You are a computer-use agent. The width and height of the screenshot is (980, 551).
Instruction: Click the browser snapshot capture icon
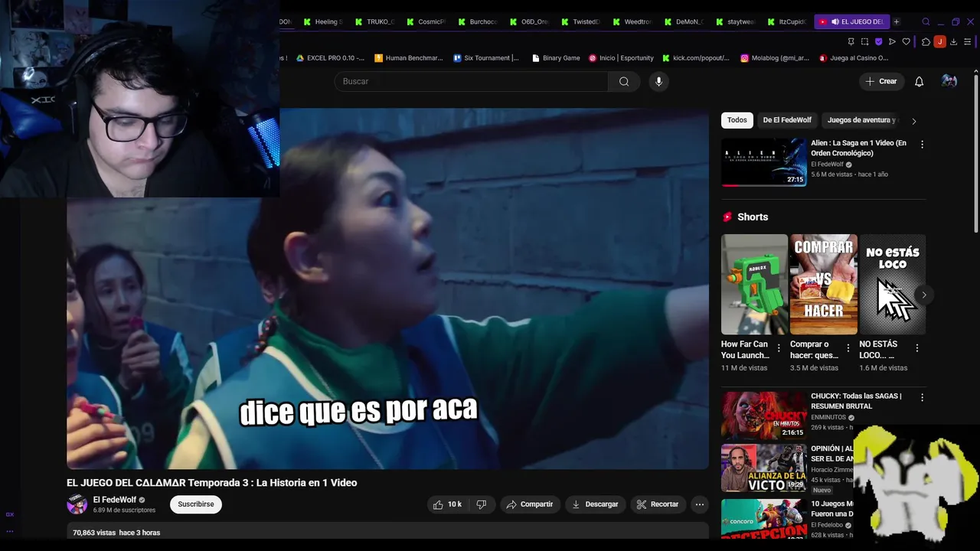tap(864, 41)
